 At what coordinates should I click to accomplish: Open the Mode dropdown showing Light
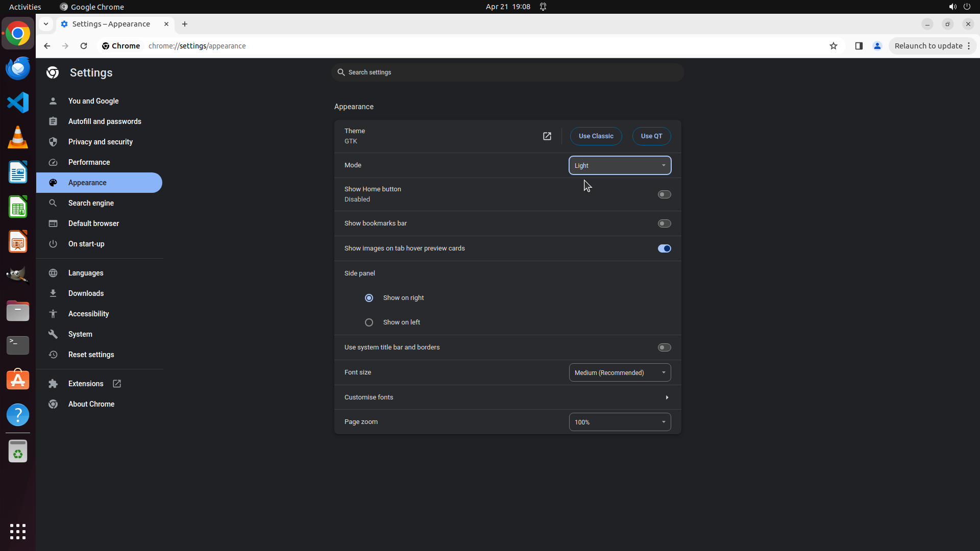(620, 165)
